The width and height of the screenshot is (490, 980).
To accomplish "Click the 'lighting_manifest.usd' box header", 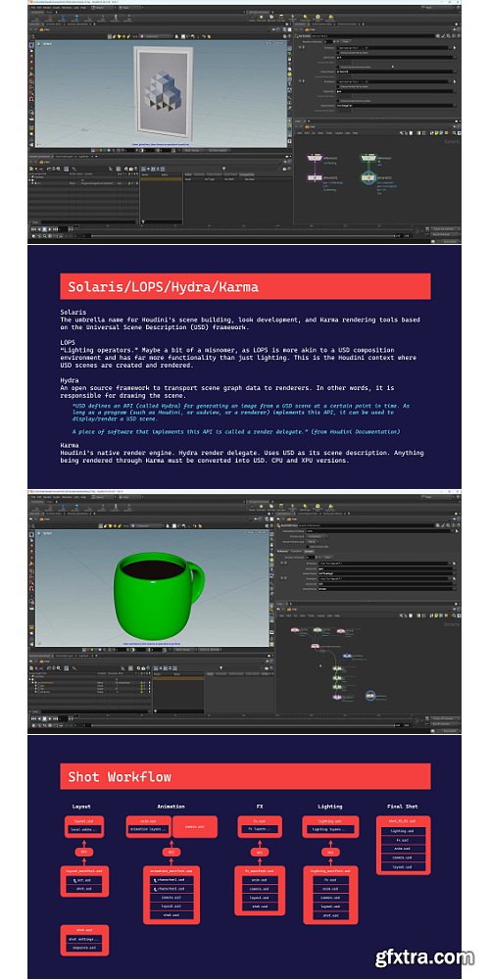I will pos(330,869).
